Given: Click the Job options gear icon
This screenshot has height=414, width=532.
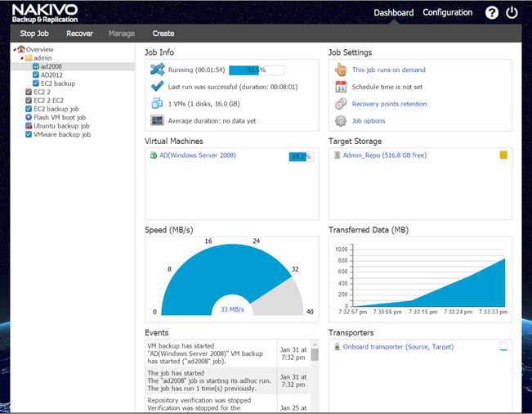Looking at the screenshot, I should (x=341, y=120).
